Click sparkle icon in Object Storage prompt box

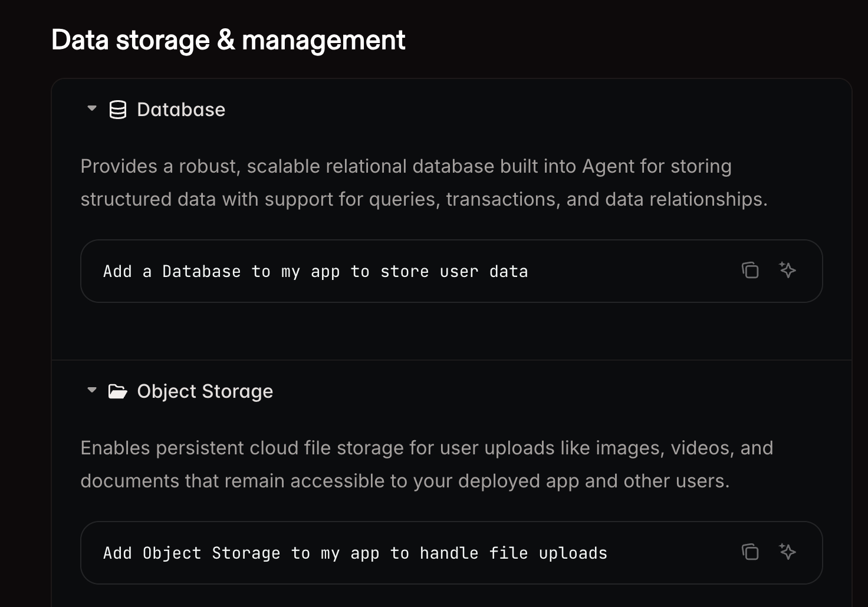[x=787, y=552]
